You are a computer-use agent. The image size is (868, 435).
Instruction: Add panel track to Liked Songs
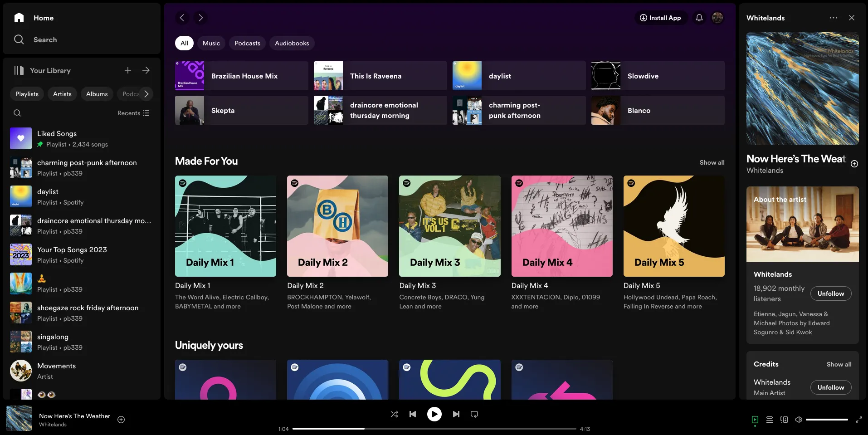tap(854, 164)
